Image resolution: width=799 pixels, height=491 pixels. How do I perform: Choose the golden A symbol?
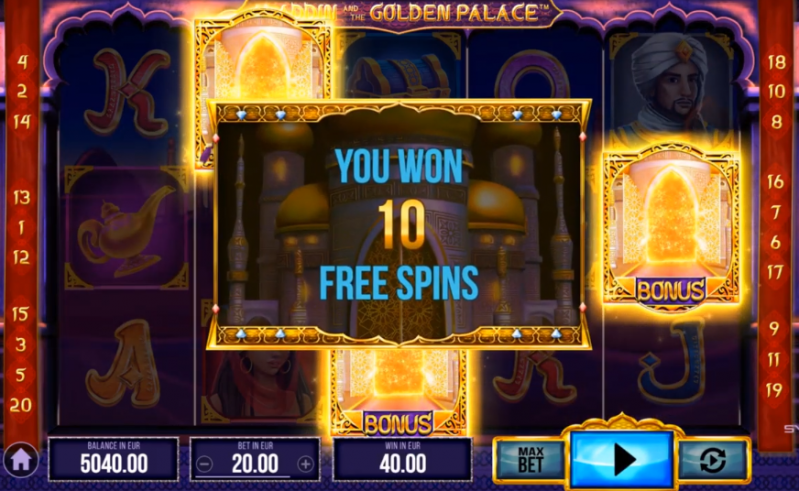(x=124, y=364)
